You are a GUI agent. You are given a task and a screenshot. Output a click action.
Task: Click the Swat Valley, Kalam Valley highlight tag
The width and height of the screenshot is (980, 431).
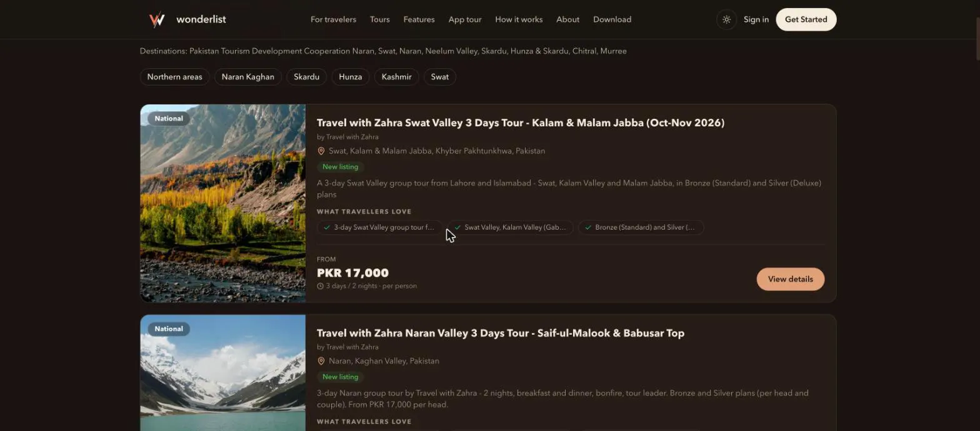coord(510,228)
